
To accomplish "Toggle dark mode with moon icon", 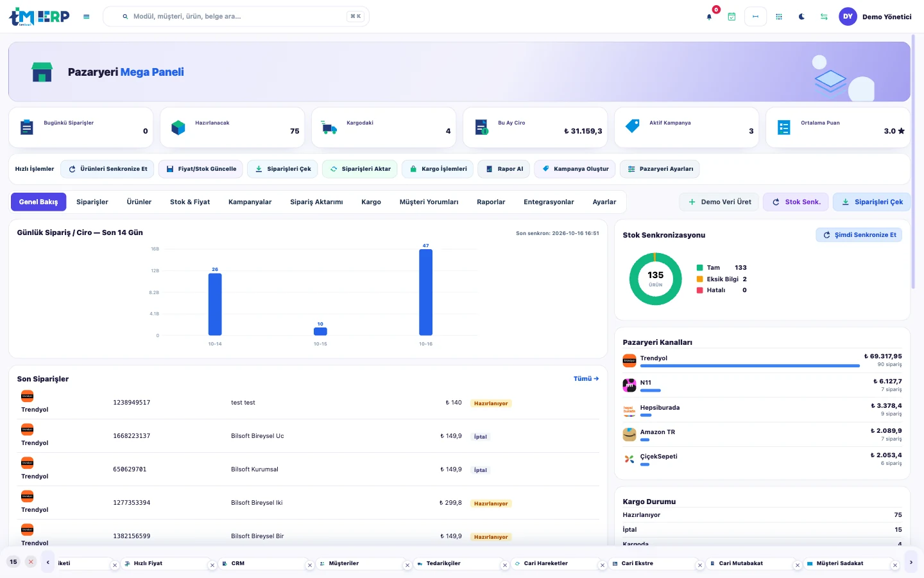I will click(801, 17).
